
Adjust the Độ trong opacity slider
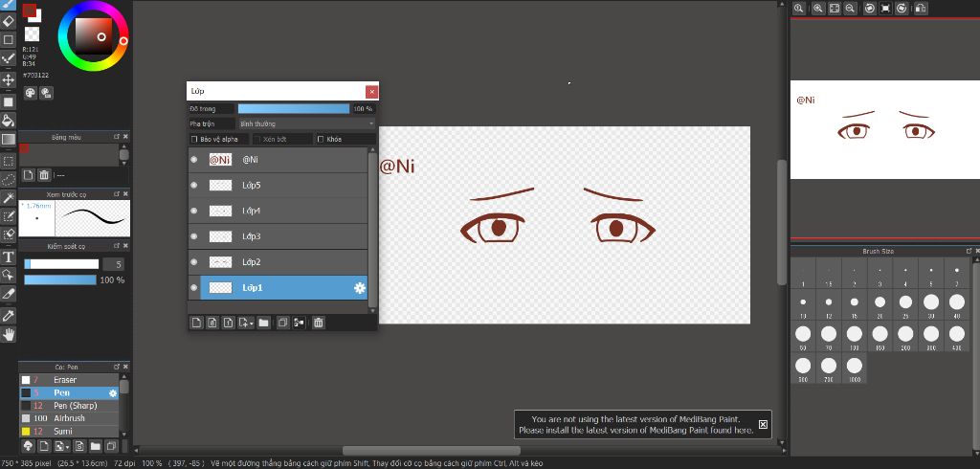coord(293,109)
